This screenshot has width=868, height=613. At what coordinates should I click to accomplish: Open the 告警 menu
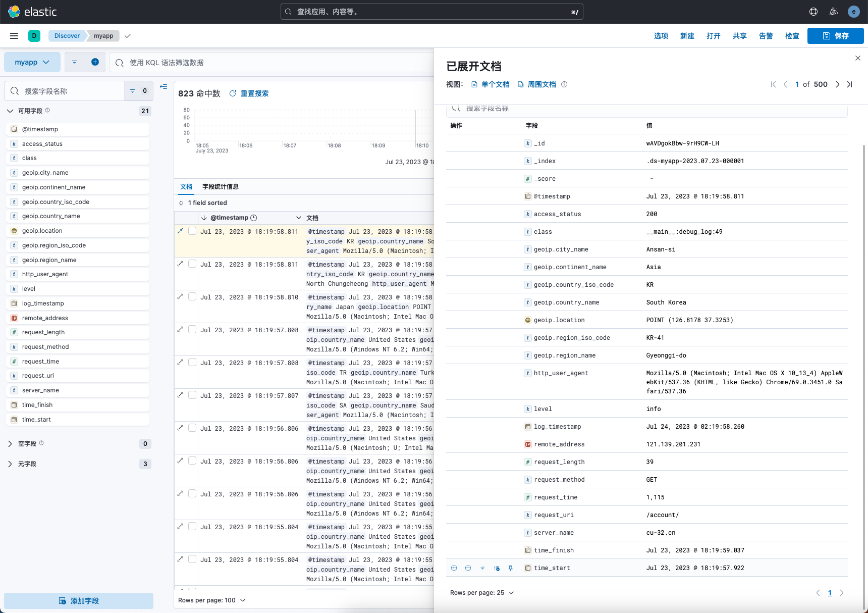pyautogui.click(x=766, y=36)
